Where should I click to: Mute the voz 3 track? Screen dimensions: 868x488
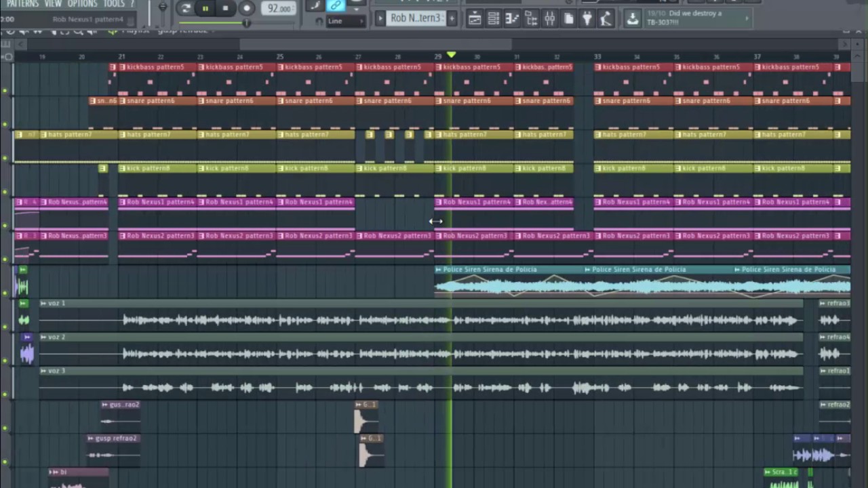5,394
